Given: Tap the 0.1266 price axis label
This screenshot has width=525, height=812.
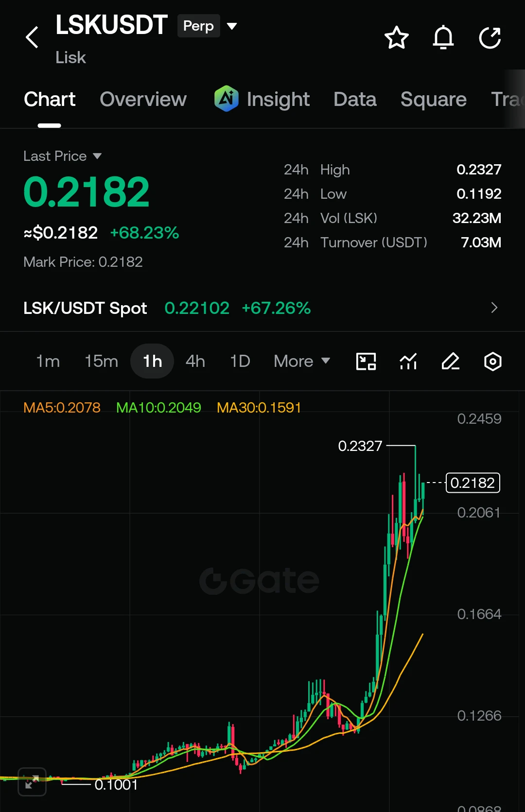Looking at the screenshot, I should pos(479,716).
